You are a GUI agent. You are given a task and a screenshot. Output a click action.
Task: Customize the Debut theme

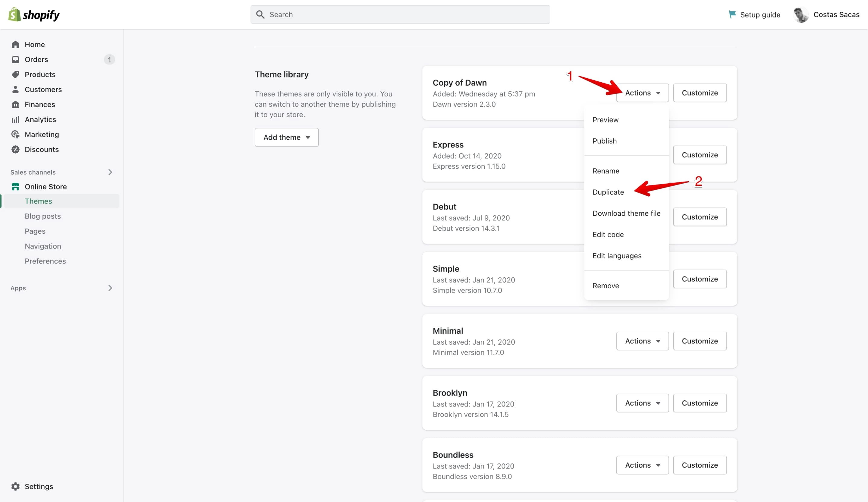[x=700, y=217]
